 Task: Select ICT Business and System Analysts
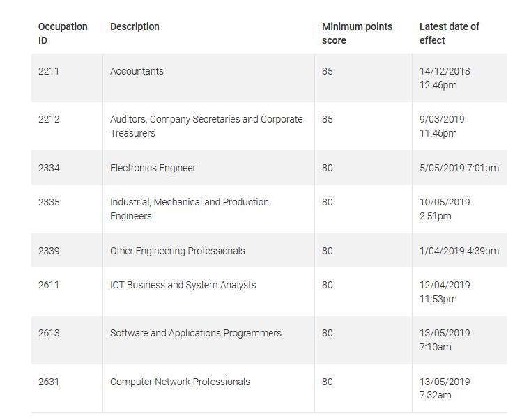pos(183,285)
